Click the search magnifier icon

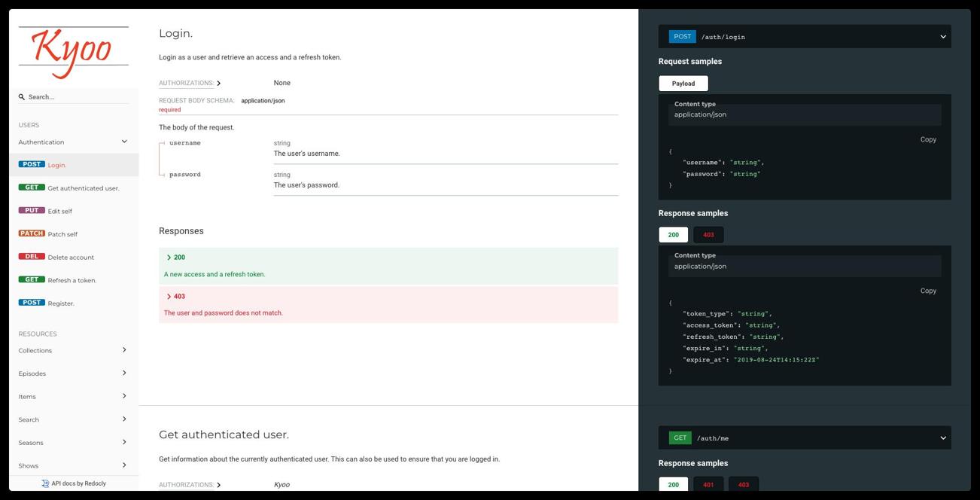[x=22, y=97]
